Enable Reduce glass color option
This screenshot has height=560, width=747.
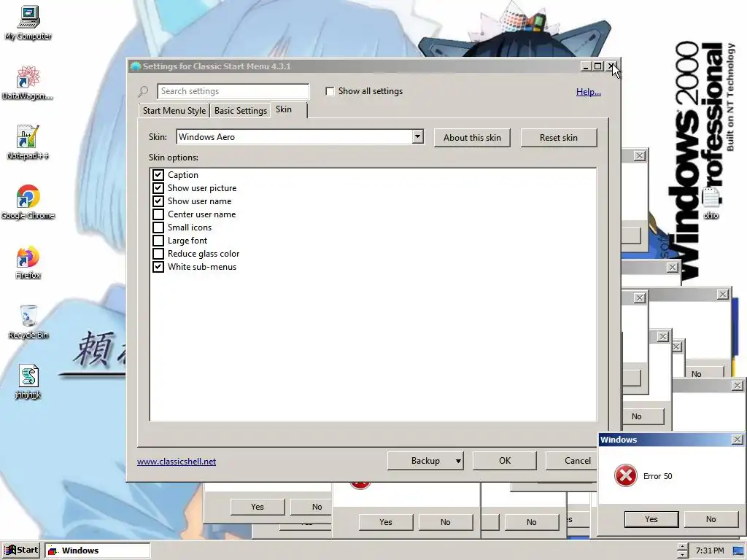point(158,254)
